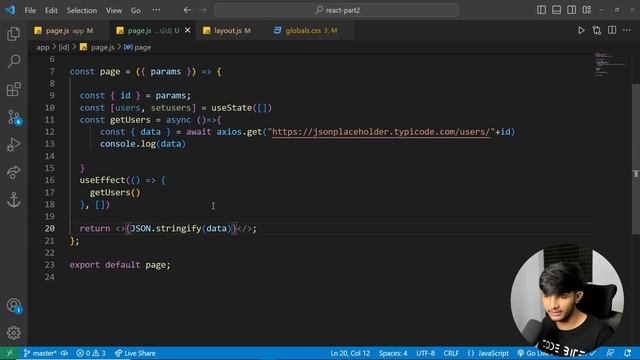The width and height of the screenshot is (640, 360).
Task: Synchronize changes cloud icon in status bar
Action: click(64, 353)
